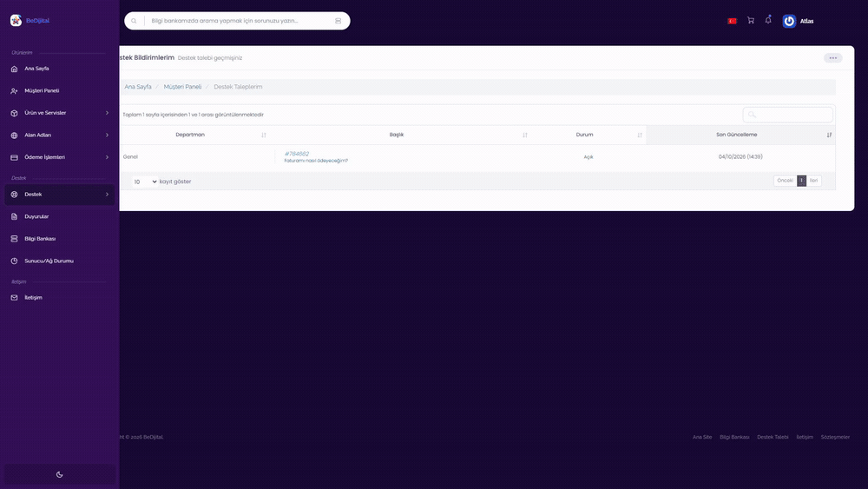The image size is (868, 489).
Task: Open the shopping cart icon
Action: [751, 21]
